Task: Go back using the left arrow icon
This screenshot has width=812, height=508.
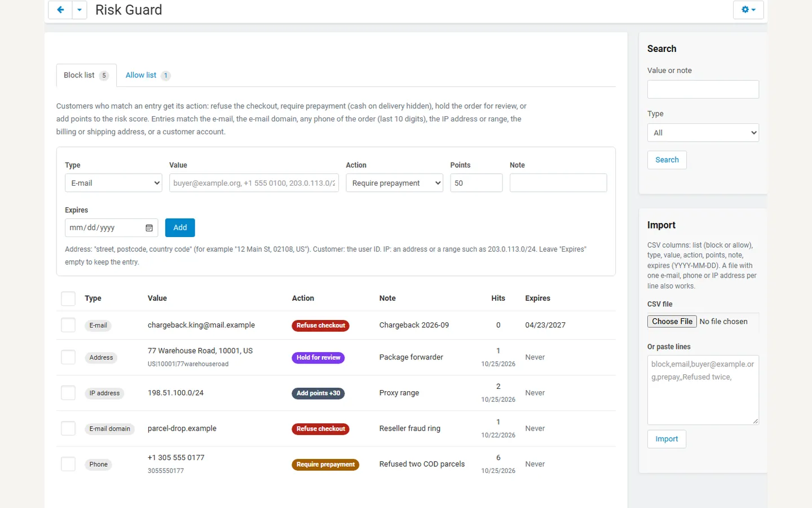Action: coord(60,10)
